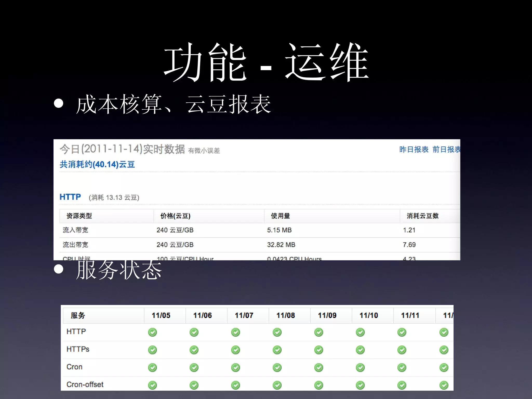Click HTTP status check icon for 11/09
This screenshot has height=399, width=532.
click(319, 332)
